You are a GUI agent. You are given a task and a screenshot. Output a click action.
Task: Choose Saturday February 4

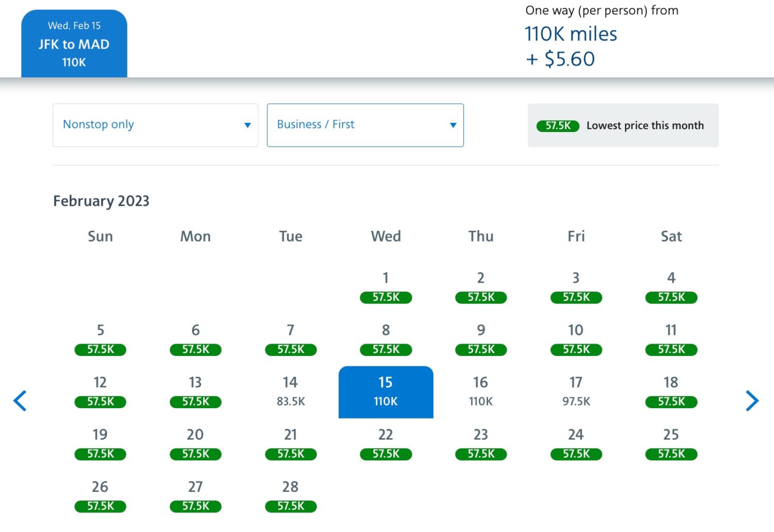pos(671,287)
